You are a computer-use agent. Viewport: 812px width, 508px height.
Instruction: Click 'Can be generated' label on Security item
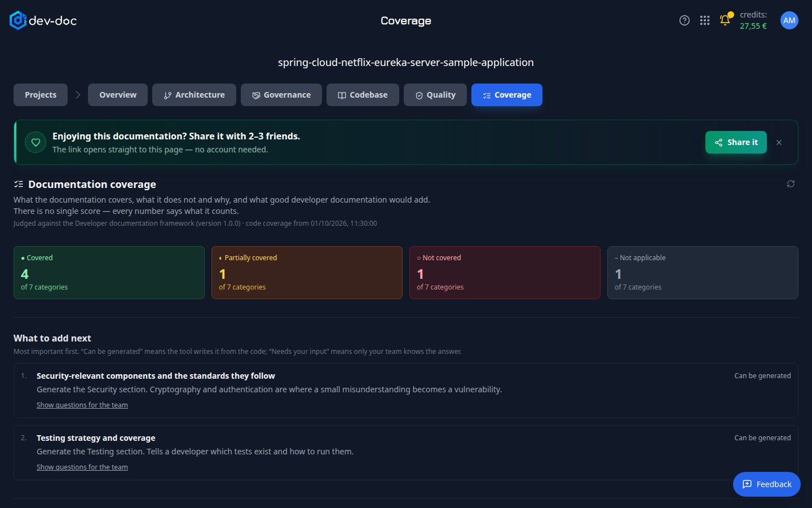tap(762, 376)
